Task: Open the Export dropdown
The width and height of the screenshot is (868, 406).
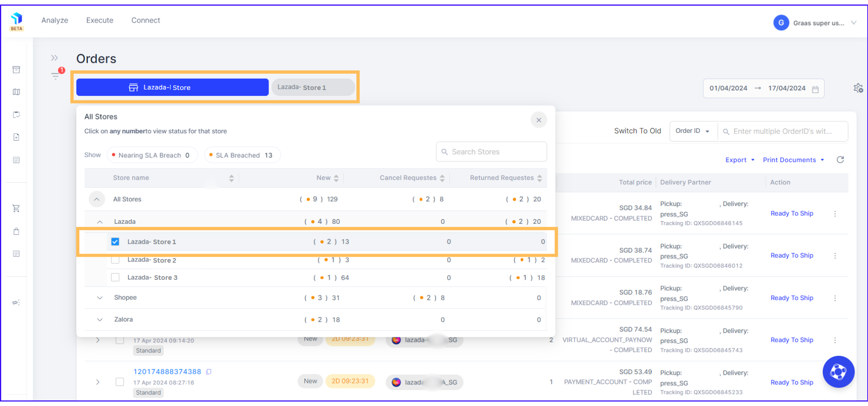Action: pyautogui.click(x=740, y=160)
